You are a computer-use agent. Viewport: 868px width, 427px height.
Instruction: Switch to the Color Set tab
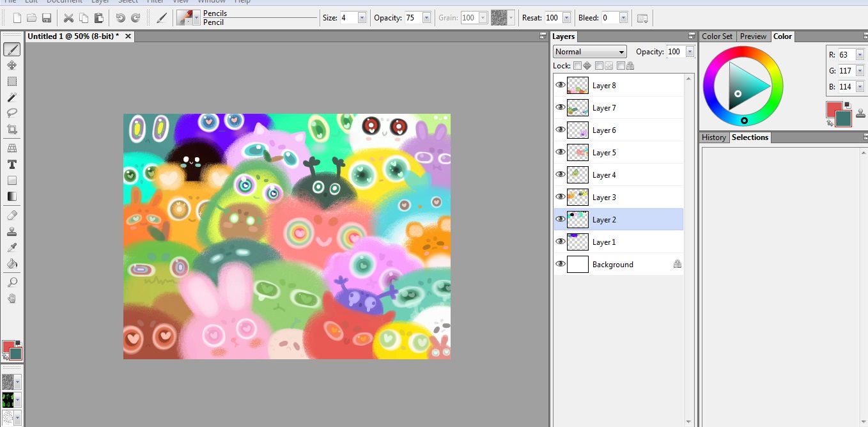pyautogui.click(x=717, y=36)
